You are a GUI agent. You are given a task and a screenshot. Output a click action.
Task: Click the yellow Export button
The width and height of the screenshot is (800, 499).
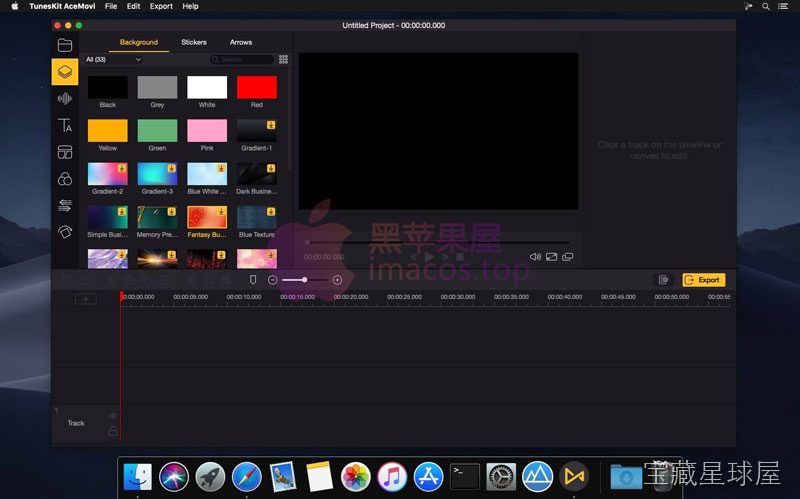click(x=704, y=280)
